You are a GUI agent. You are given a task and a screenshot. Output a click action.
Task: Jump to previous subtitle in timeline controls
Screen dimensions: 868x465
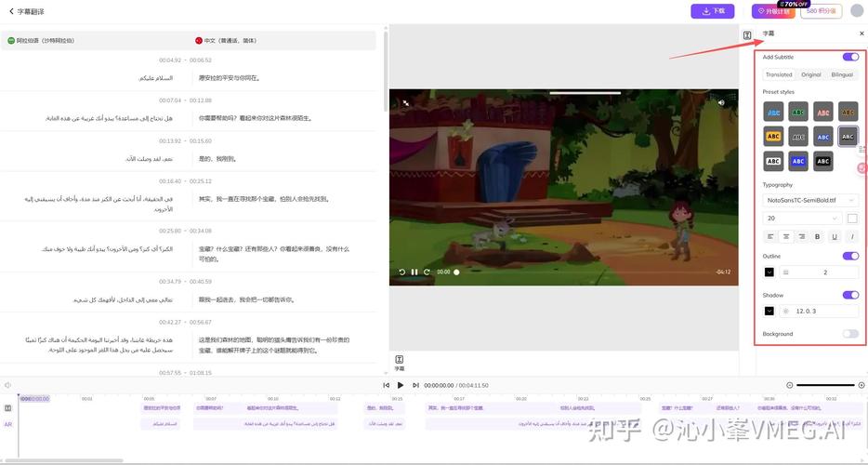pos(387,385)
